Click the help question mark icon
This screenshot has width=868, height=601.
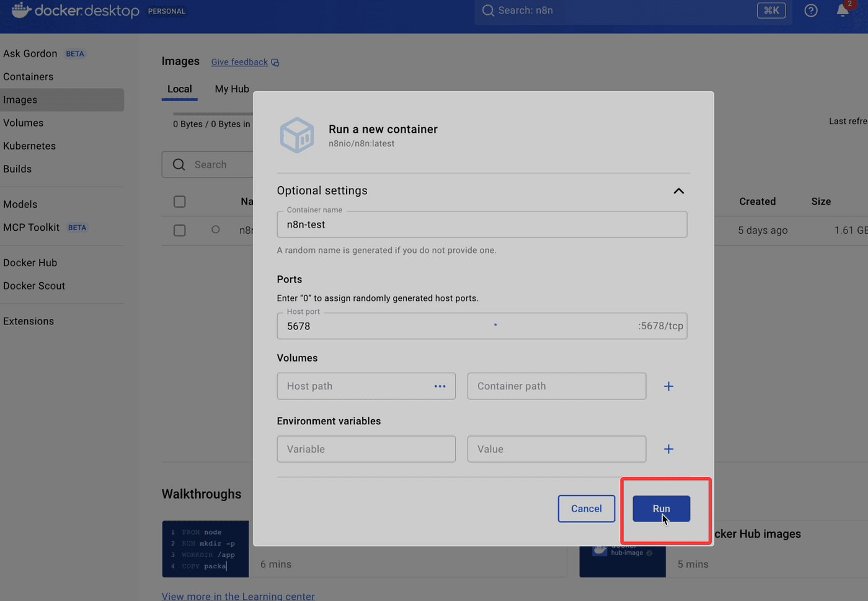(810, 11)
